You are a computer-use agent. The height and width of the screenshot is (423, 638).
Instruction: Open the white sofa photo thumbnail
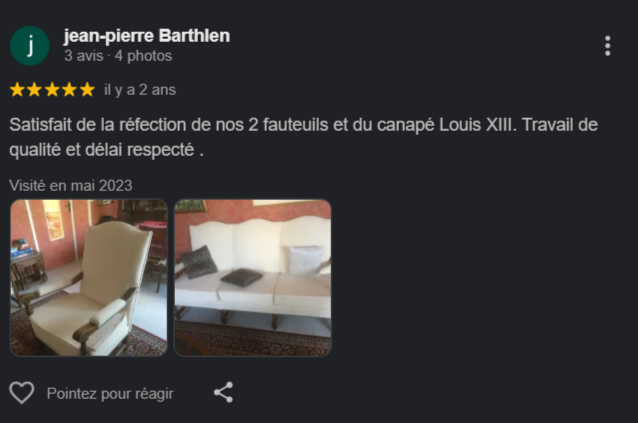pyautogui.click(x=253, y=278)
